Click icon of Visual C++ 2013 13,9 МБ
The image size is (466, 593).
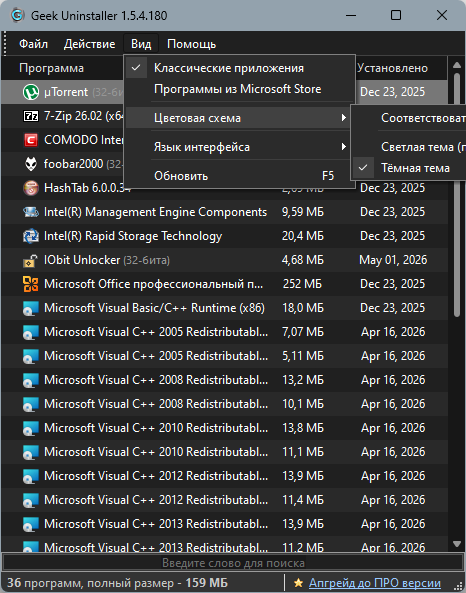click(x=31, y=524)
